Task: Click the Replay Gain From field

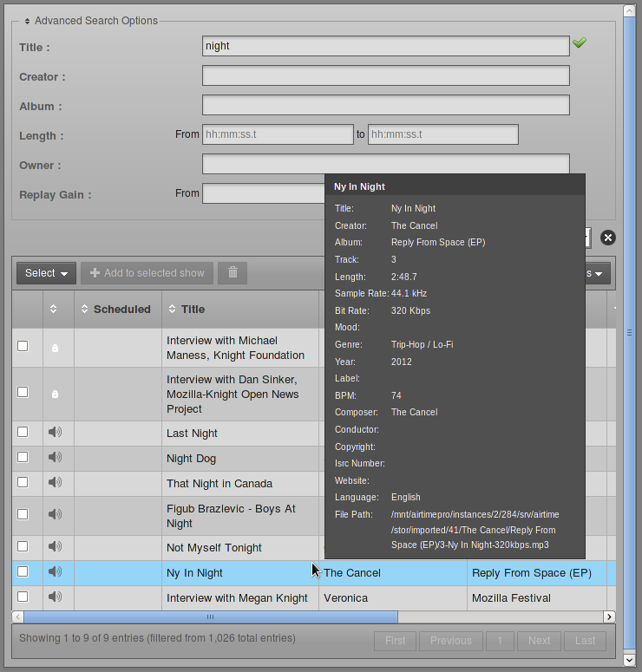Action: [x=264, y=193]
